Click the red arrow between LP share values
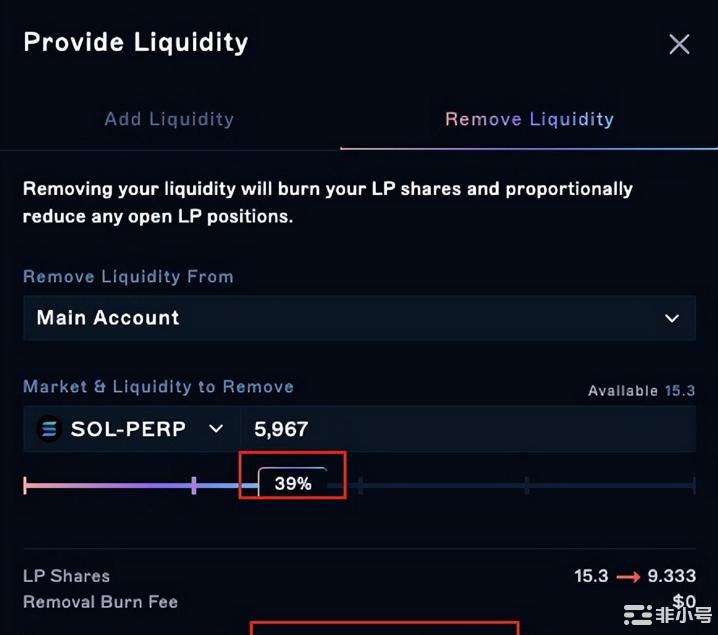This screenshot has height=635, width=718. [628, 577]
